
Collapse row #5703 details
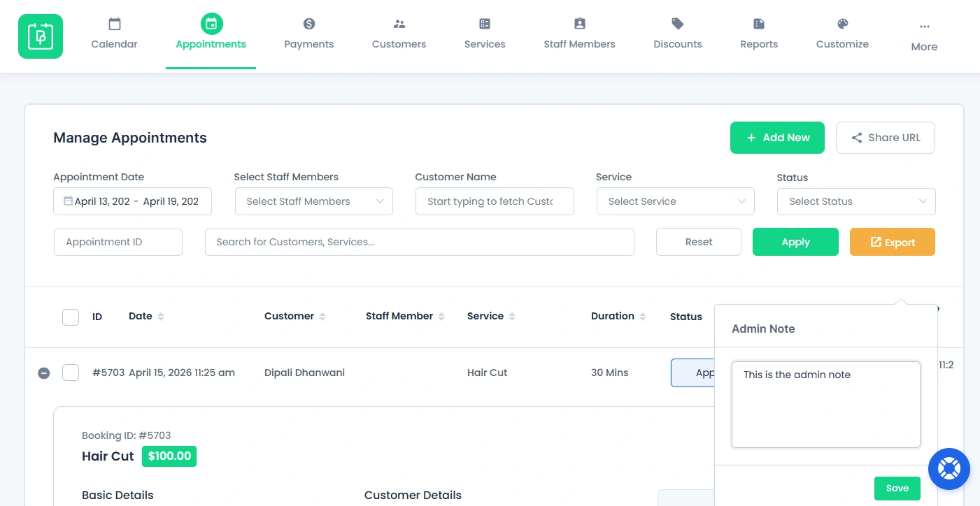point(43,373)
